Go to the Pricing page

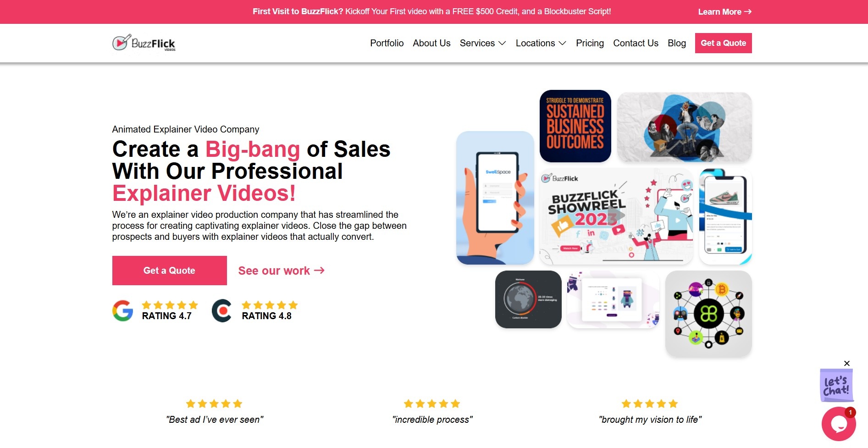coord(590,43)
